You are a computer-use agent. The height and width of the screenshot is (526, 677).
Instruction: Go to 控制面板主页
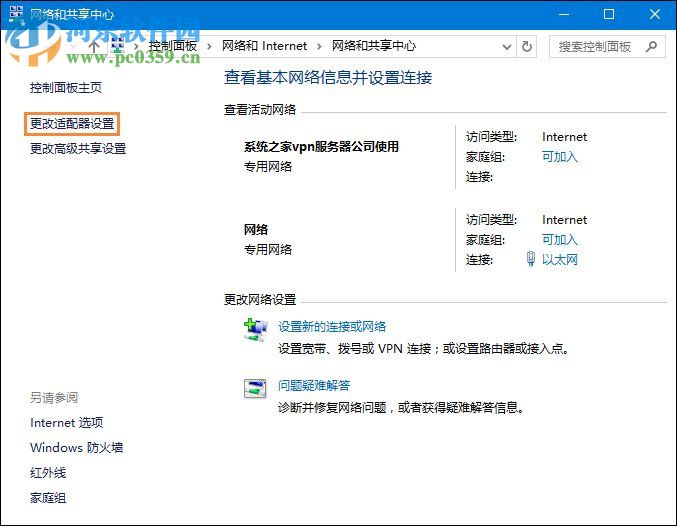point(66,88)
